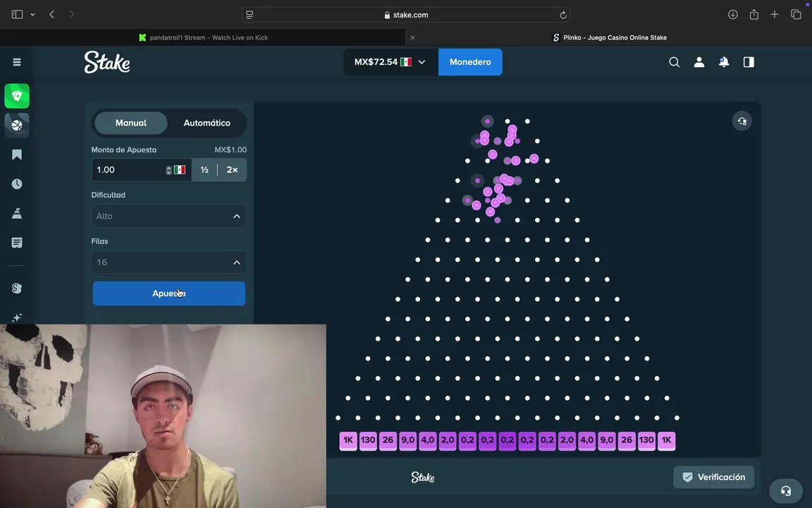
Task: Click the rightmost 1K multiplier slot
Action: click(x=667, y=440)
